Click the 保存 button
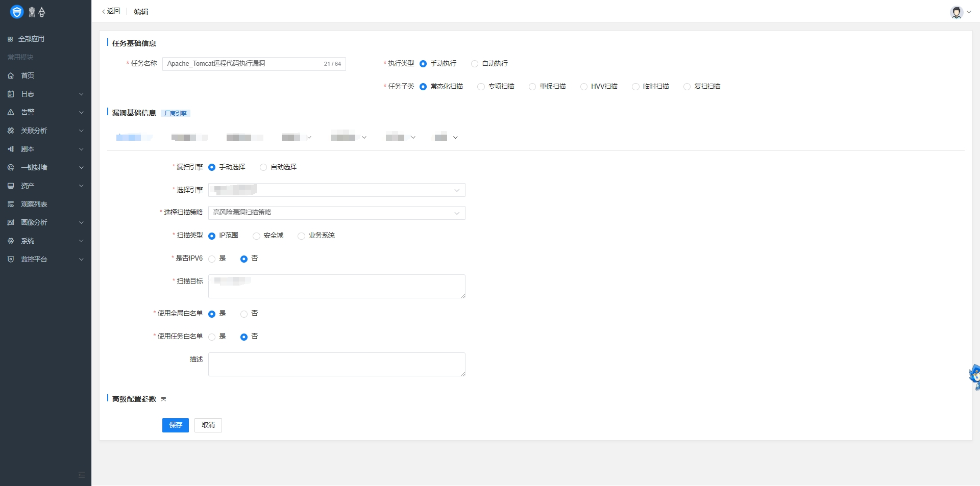 (x=175, y=425)
